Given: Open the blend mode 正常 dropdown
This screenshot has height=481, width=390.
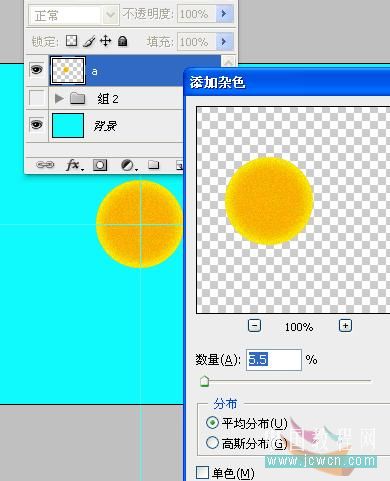Looking at the screenshot, I should [x=74, y=15].
